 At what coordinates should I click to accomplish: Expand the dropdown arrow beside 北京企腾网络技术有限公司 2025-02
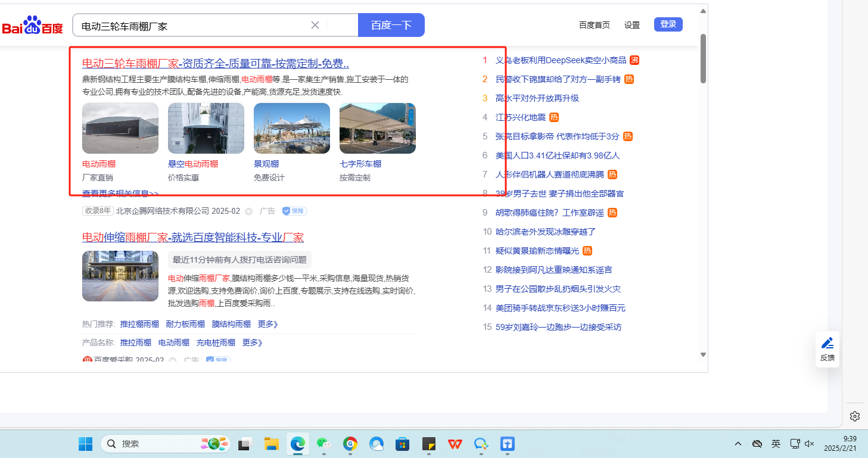(248, 211)
